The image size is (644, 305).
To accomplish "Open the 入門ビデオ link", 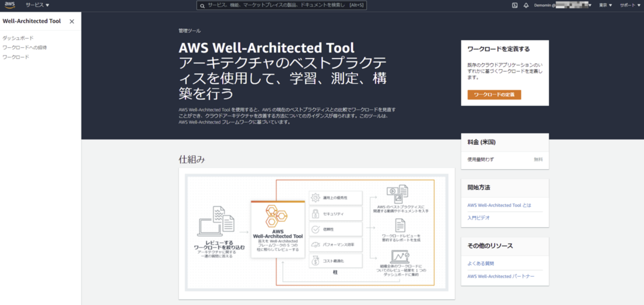I will [479, 217].
